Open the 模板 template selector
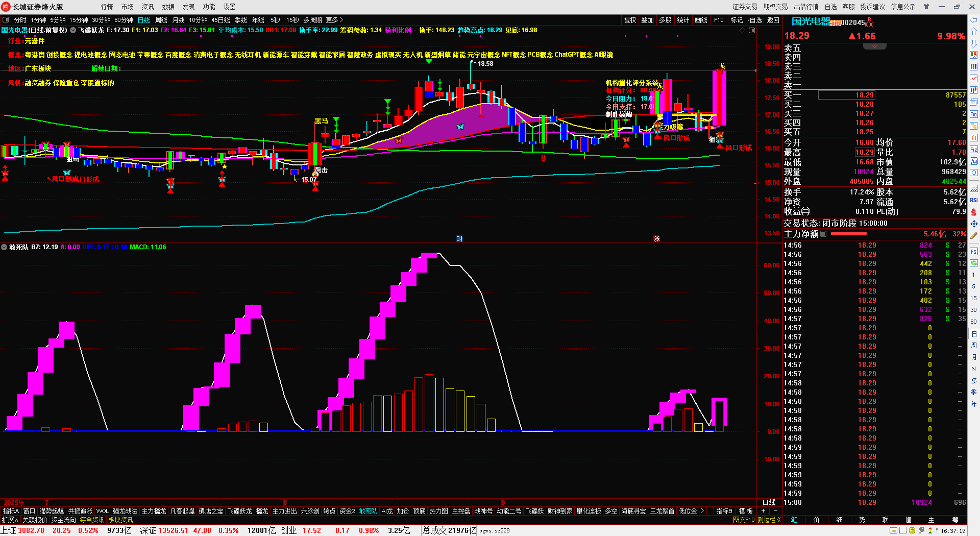The image size is (980, 536). pos(746,511)
